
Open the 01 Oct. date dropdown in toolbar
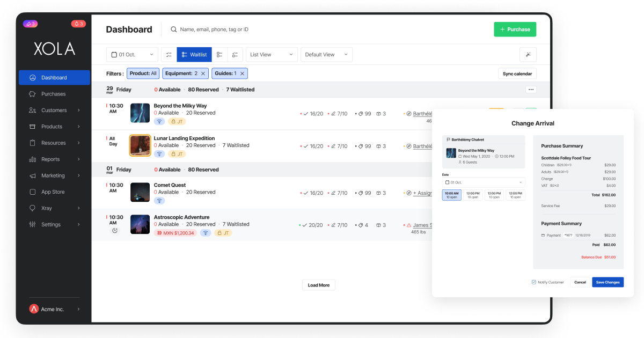coord(132,55)
